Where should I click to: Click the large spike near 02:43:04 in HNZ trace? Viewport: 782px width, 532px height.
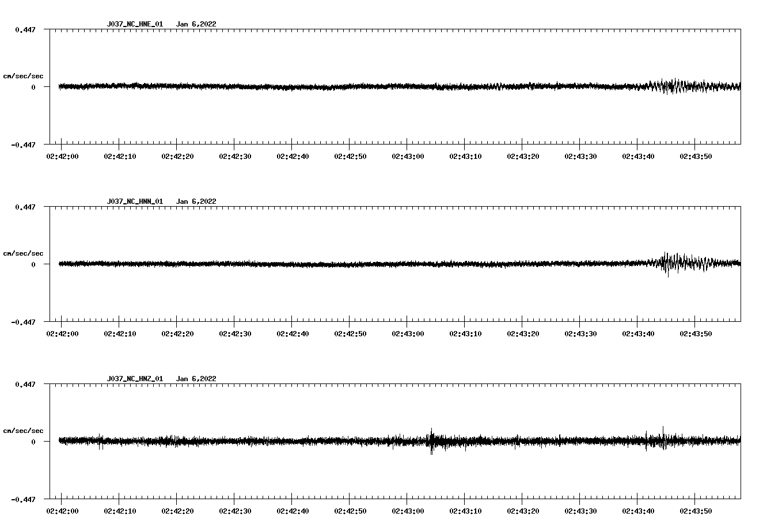431,441
